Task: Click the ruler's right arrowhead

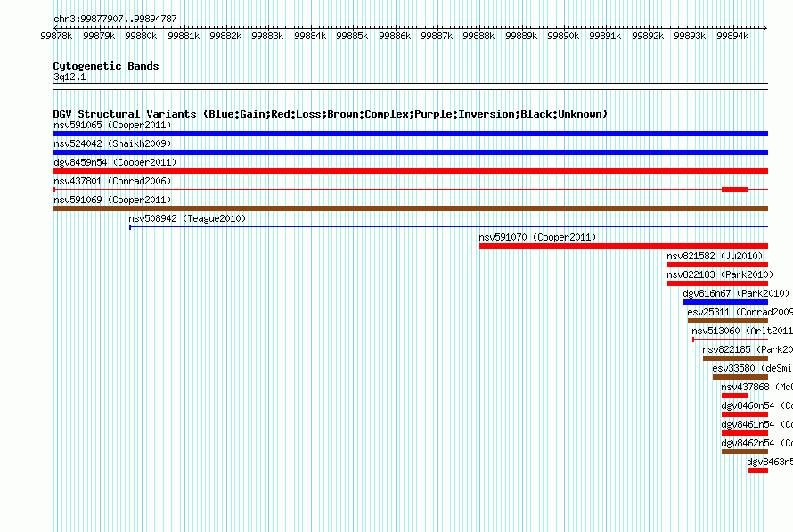Action: click(765, 28)
